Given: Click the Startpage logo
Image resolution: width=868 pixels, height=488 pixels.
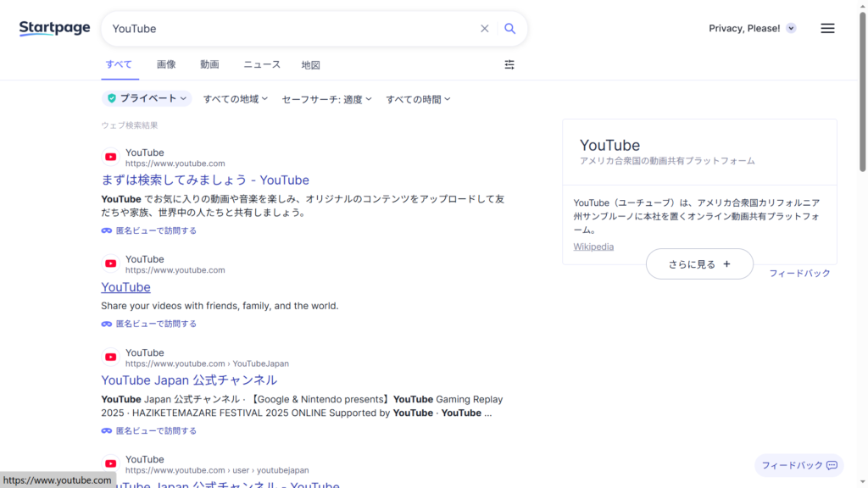Looking at the screenshot, I should coord(55,28).
